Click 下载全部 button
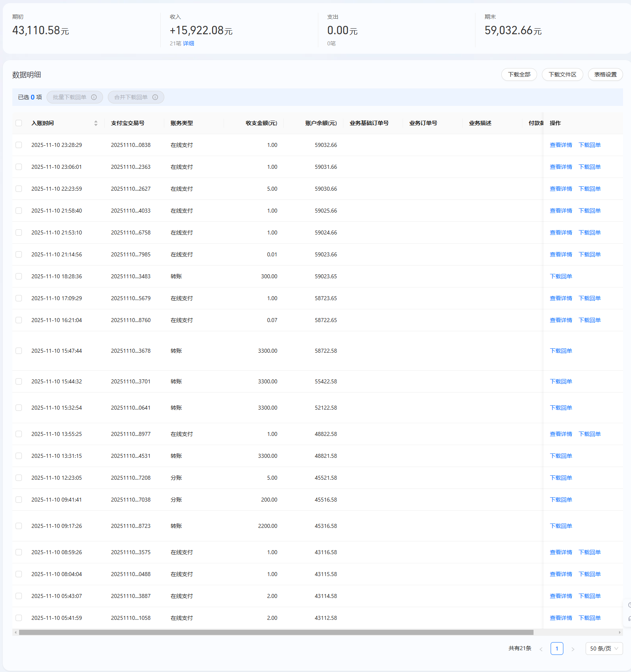 click(x=519, y=74)
